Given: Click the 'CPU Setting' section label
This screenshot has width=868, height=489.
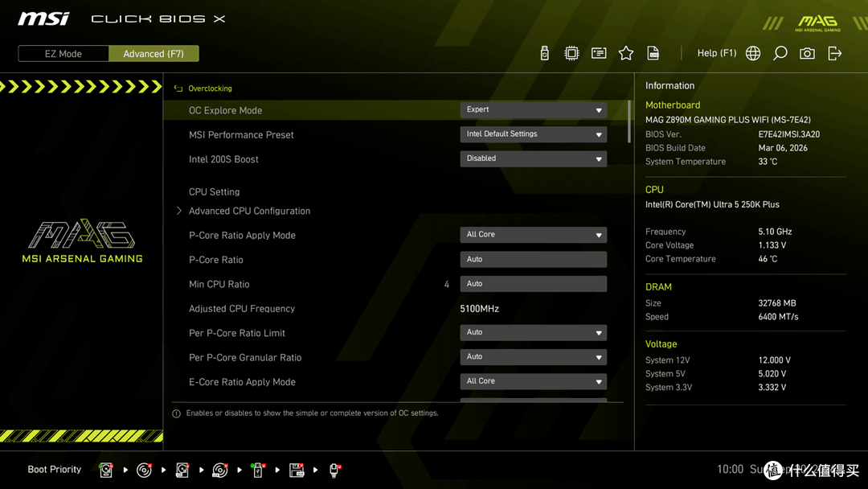Looking at the screenshot, I should [215, 192].
